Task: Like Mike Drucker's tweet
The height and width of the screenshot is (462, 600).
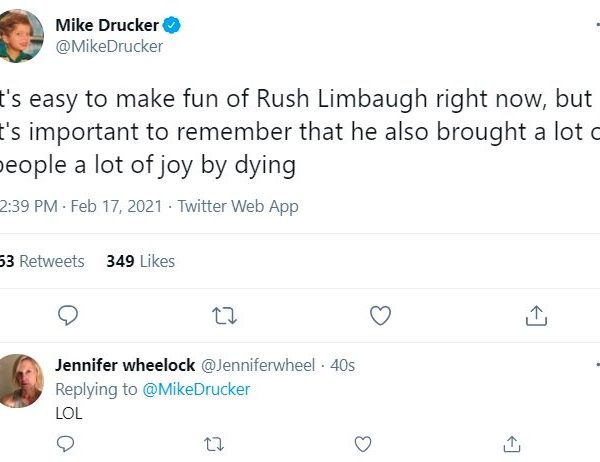Action: point(380,316)
